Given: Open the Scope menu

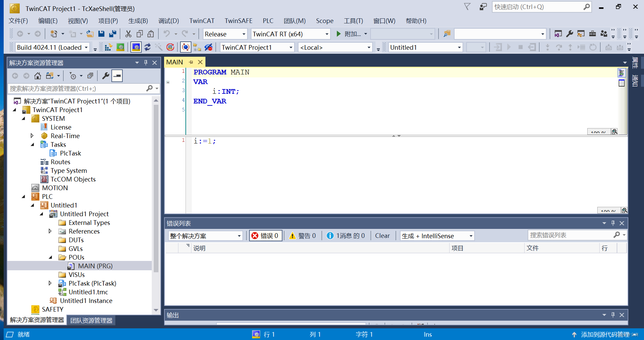Looking at the screenshot, I should pos(325,21).
